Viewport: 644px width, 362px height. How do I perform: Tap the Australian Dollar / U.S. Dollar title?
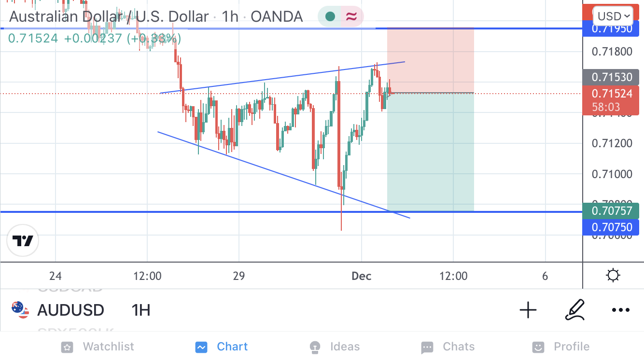(109, 17)
